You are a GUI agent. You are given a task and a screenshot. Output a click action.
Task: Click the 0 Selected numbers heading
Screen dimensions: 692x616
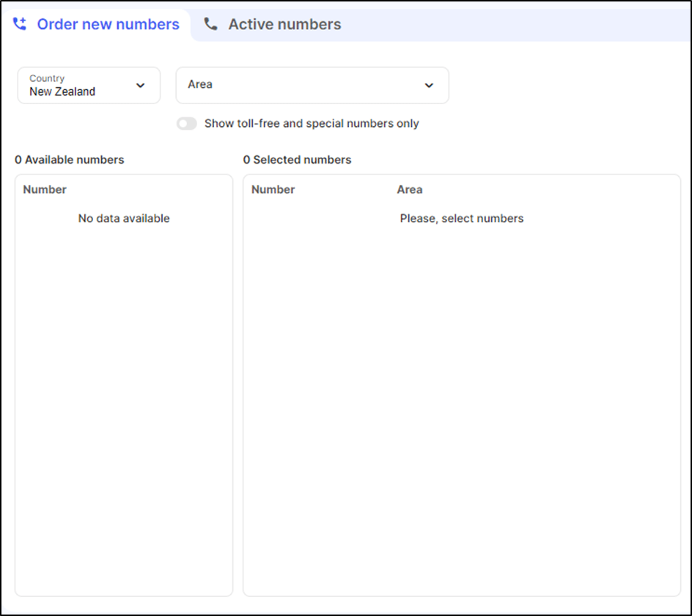coord(297,159)
